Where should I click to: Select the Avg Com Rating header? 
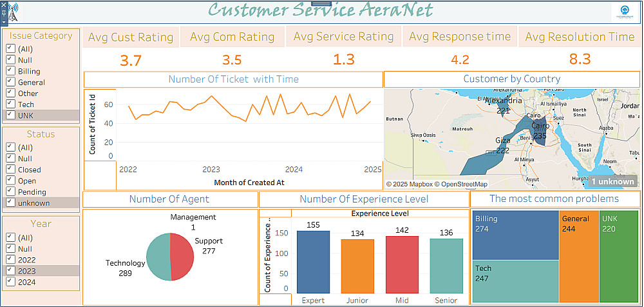tap(232, 37)
